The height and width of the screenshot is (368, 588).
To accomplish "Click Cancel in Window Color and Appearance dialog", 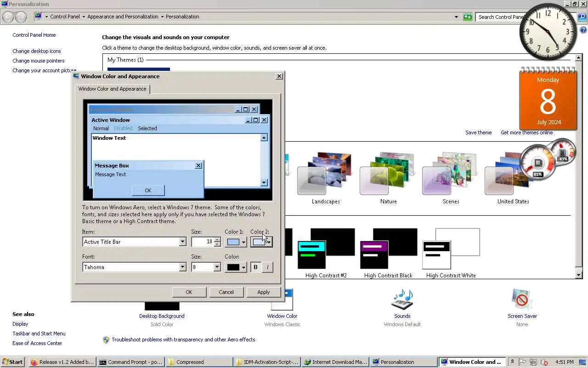I will (226, 292).
